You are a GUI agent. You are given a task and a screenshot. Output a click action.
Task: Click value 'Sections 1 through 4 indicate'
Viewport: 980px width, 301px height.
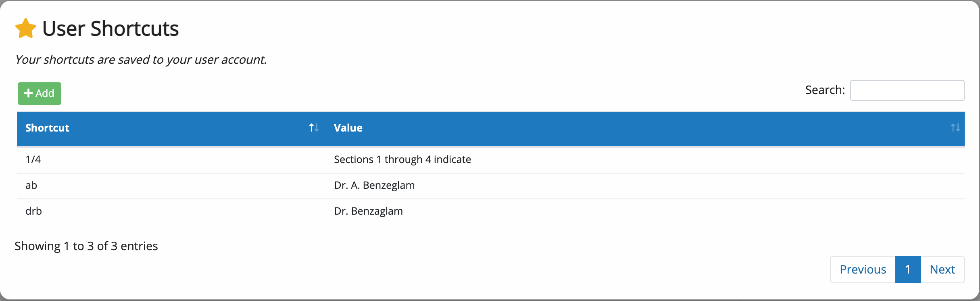(x=402, y=160)
